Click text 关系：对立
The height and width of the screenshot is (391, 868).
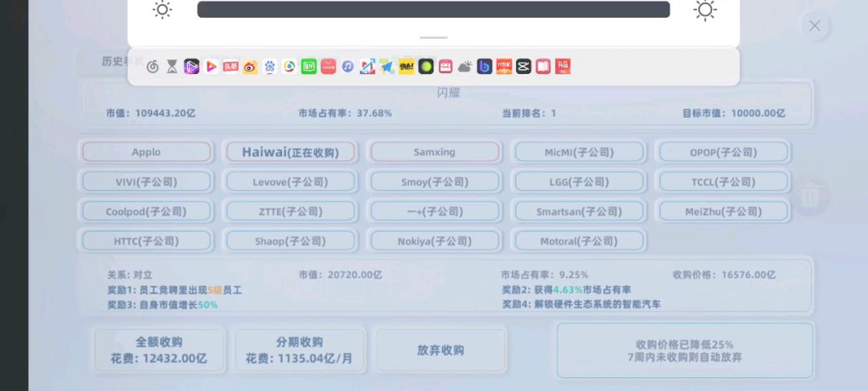[129, 274]
